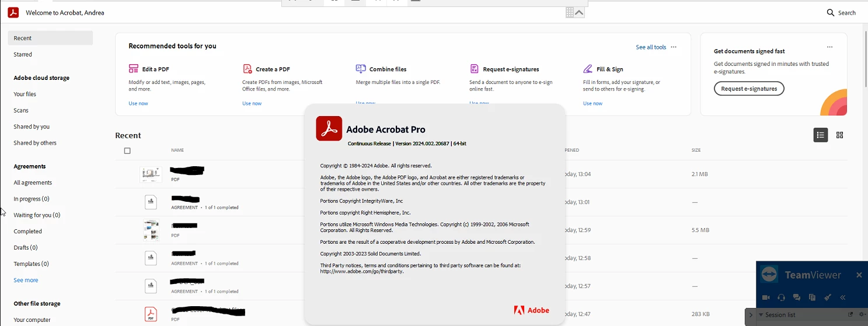Image resolution: width=868 pixels, height=326 pixels.
Task: Open the options menu beside See all tools
Action: tap(674, 47)
